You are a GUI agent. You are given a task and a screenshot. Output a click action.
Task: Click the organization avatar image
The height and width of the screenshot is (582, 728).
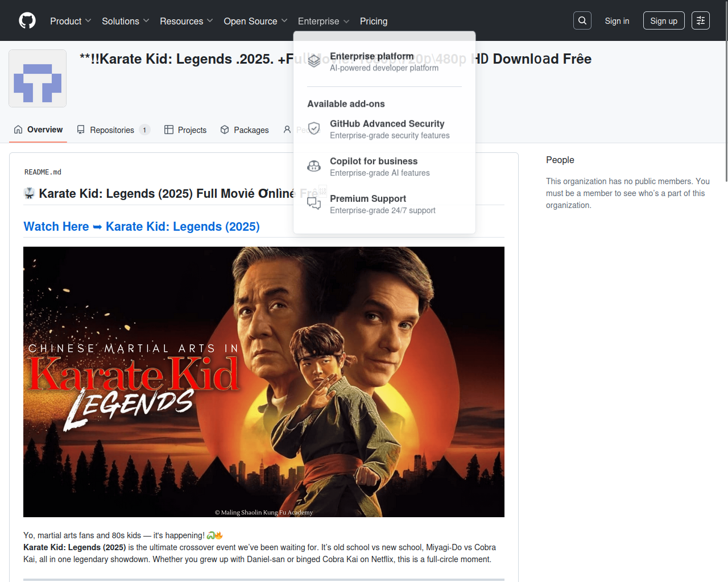pyautogui.click(x=38, y=78)
